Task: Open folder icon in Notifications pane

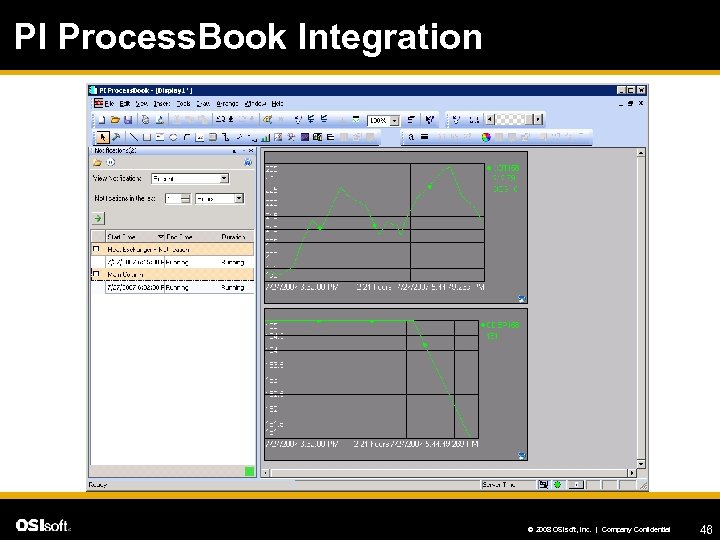Action: click(x=97, y=163)
